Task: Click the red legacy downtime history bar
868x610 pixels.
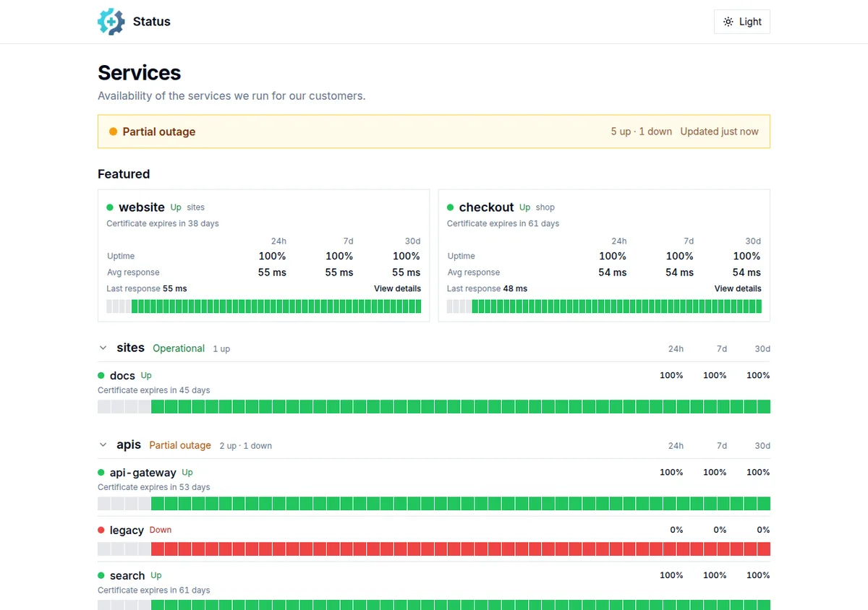Action: (x=434, y=549)
